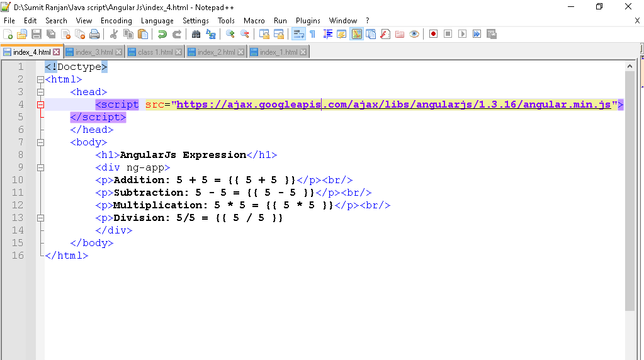Viewport: 644px width, 360px height.
Task: Click the Save All toolbar icon
Action: point(51,34)
